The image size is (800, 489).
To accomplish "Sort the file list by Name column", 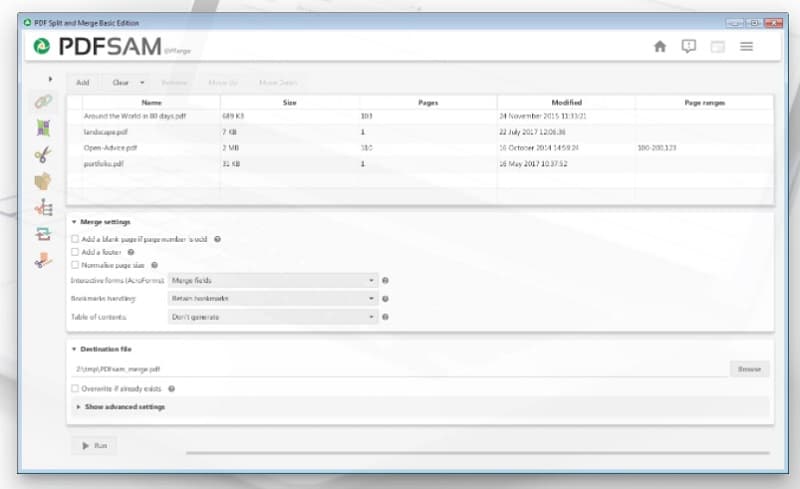I will [151, 102].
